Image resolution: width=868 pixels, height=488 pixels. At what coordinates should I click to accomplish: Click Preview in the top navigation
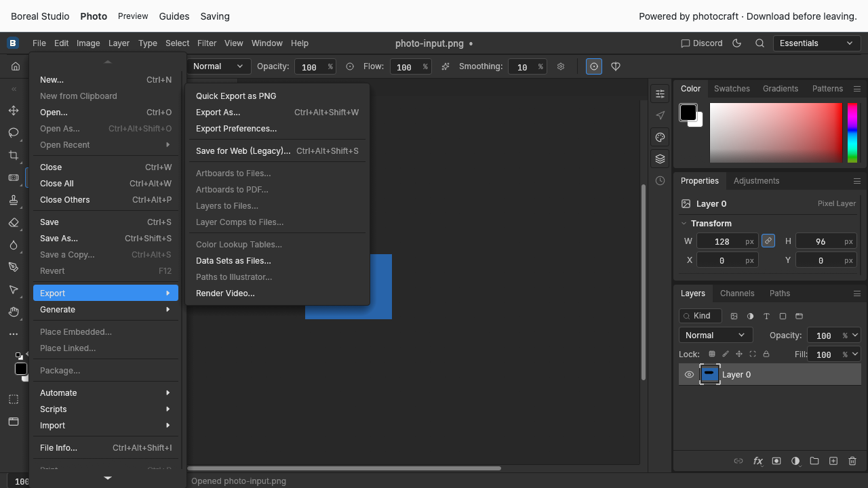click(133, 16)
